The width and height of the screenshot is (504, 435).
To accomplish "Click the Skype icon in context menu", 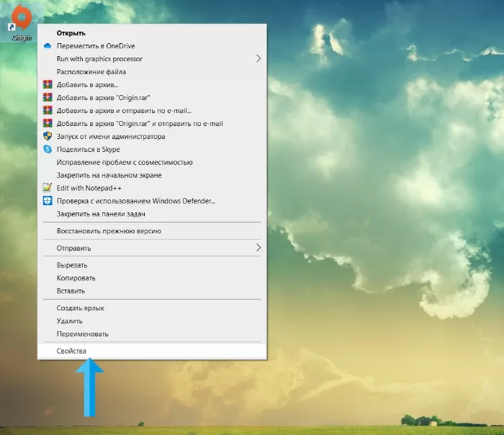I will [x=48, y=150].
